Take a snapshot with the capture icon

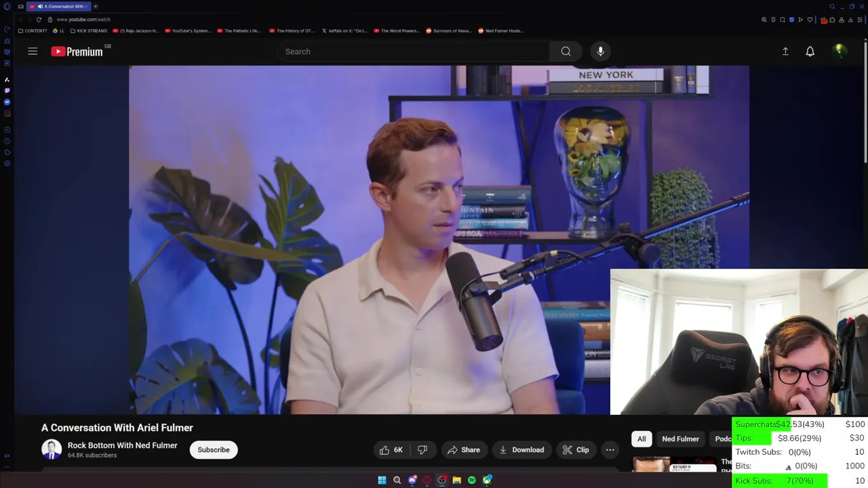click(783, 20)
